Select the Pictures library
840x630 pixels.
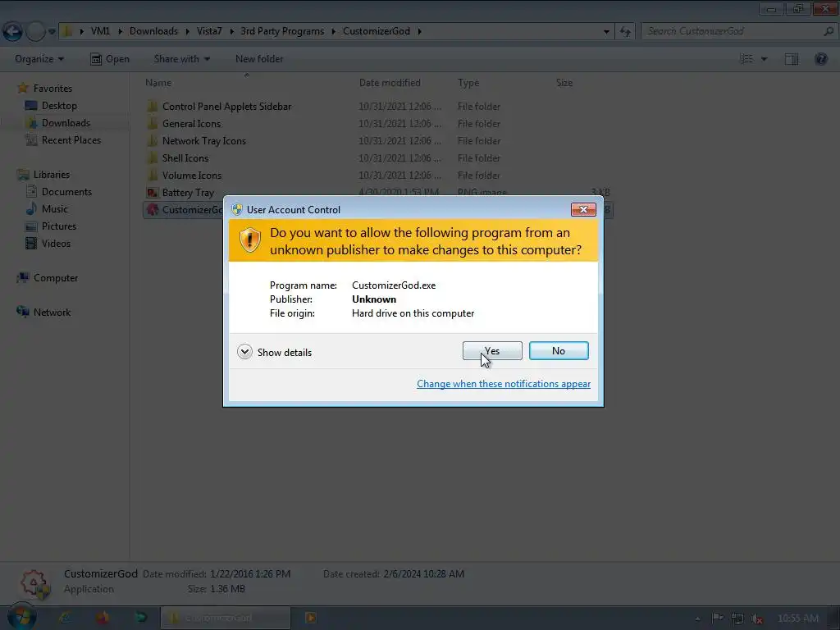click(51, 226)
